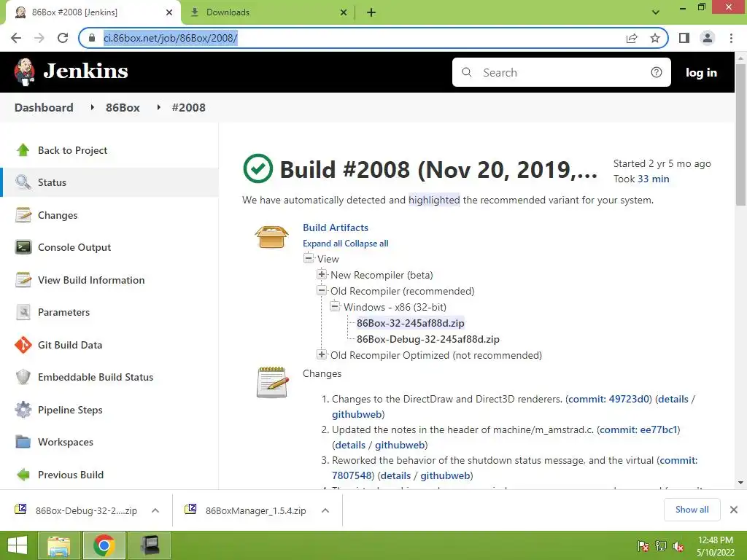Screen dimensions: 747x560
Task: Open options arrow for 86BoxManager_1.5.4.zip download
Action: pyautogui.click(x=325, y=510)
